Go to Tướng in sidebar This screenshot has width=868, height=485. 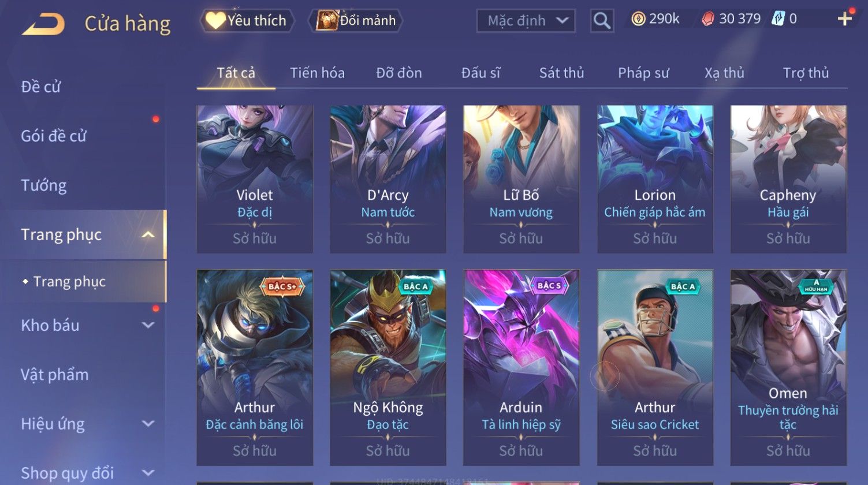coord(44,185)
